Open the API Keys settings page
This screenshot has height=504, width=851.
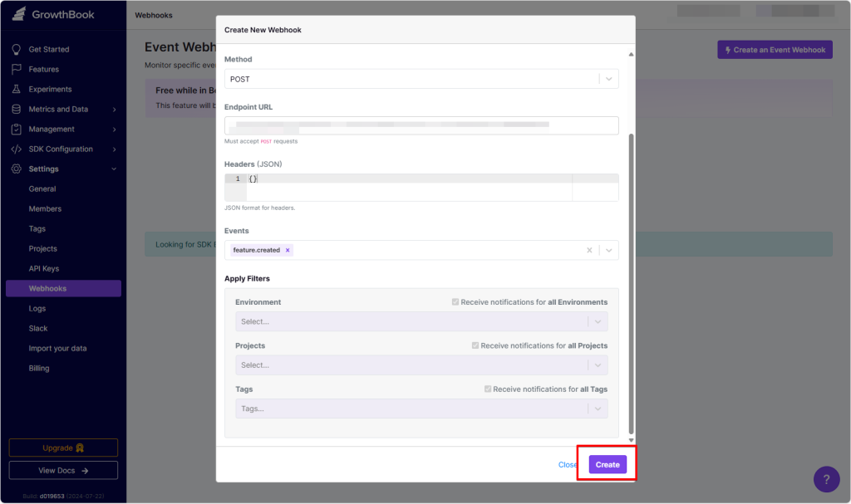click(46, 269)
